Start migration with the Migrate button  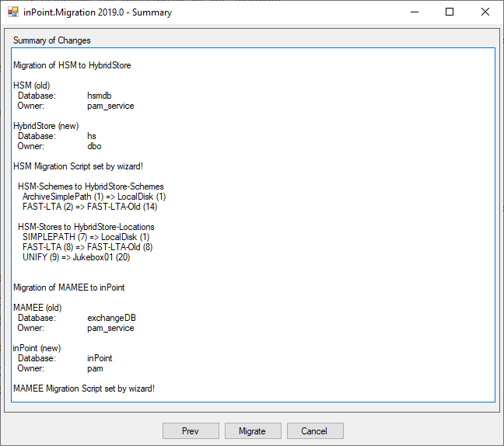pos(253,431)
